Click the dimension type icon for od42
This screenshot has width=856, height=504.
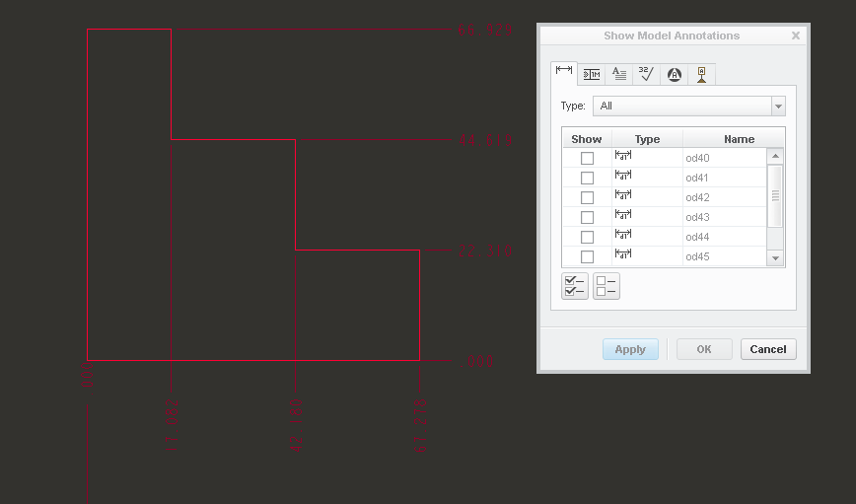(623, 195)
